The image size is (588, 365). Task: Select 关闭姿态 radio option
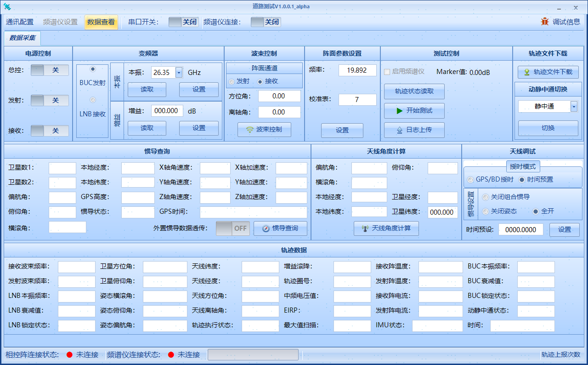coord(500,211)
